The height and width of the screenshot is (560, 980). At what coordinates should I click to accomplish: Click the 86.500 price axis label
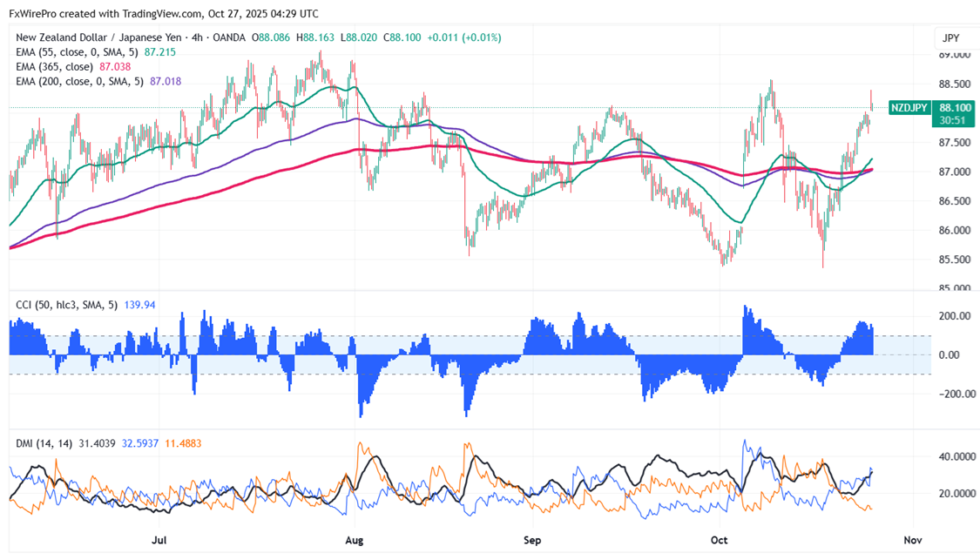tap(955, 201)
